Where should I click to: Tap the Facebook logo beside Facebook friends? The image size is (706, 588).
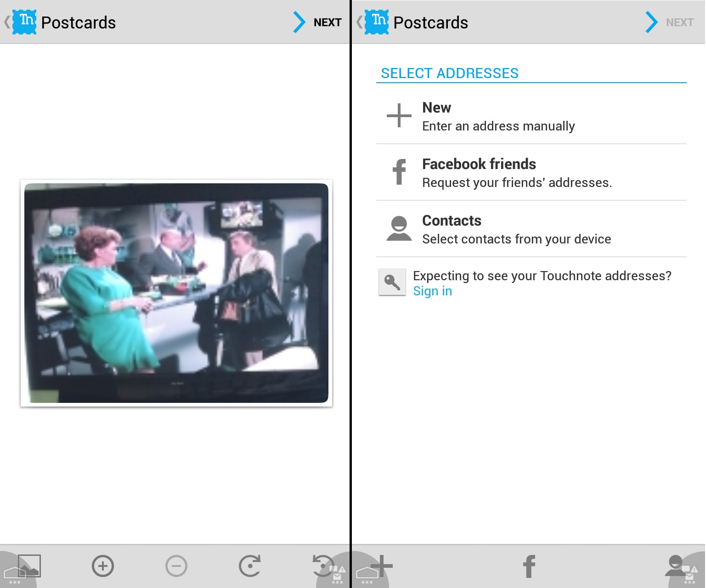400,171
